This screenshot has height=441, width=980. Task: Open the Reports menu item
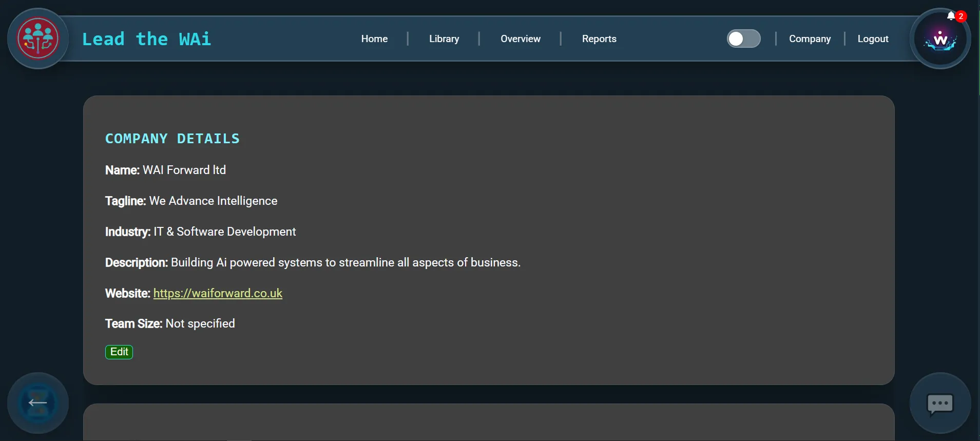point(599,39)
